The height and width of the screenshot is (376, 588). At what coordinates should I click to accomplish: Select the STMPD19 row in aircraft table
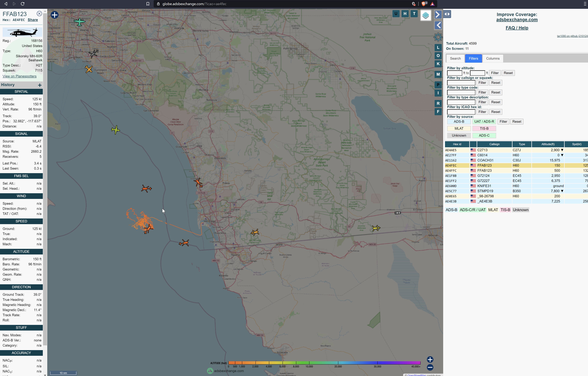coord(516,191)
